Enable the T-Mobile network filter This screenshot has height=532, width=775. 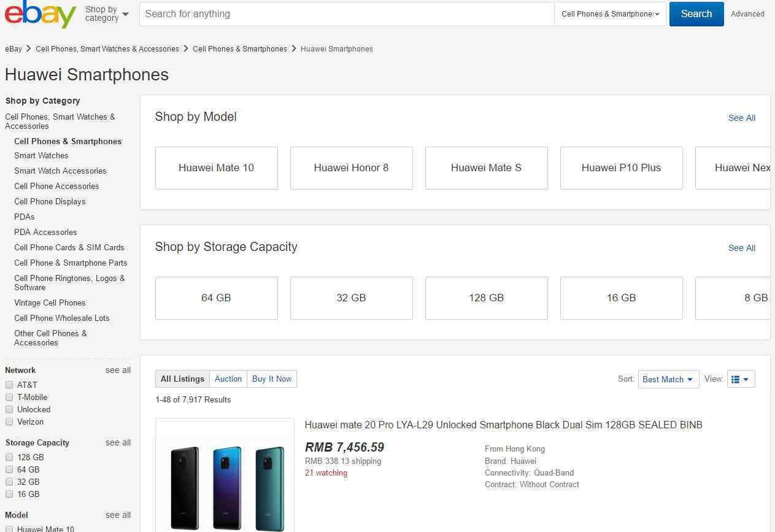pyautogui.click(x=9, y=397)
